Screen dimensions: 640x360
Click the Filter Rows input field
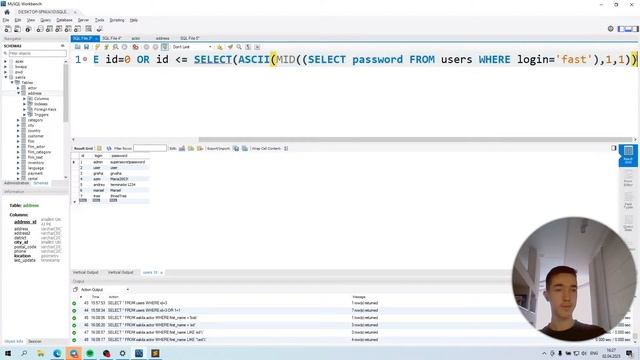click(150, 148)
